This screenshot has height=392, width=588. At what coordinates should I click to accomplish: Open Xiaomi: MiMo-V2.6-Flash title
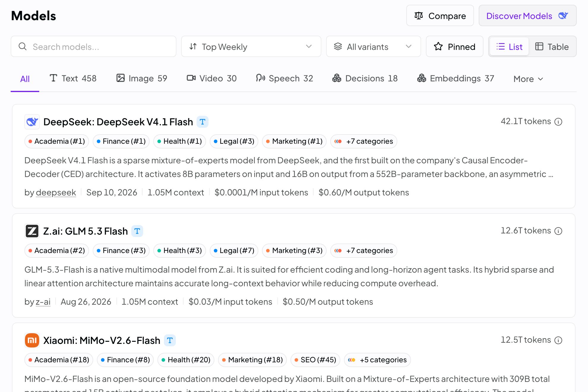coord(102,340)
